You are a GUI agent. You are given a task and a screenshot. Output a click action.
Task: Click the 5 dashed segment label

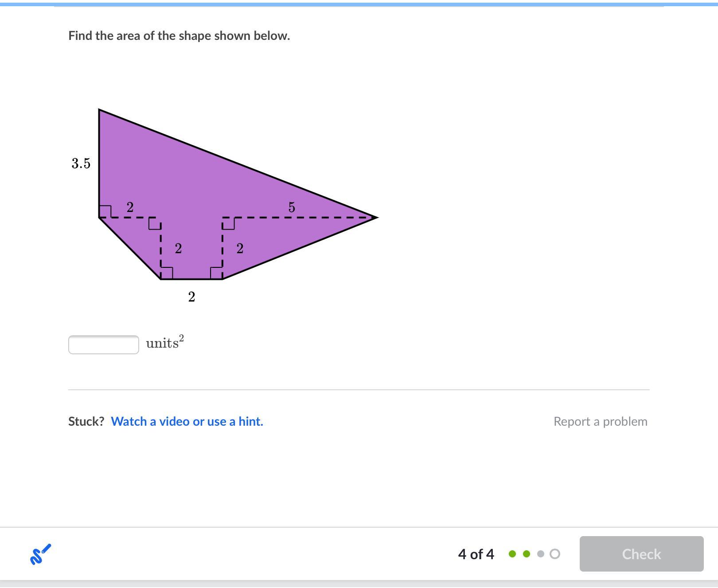tap(292, 207)
